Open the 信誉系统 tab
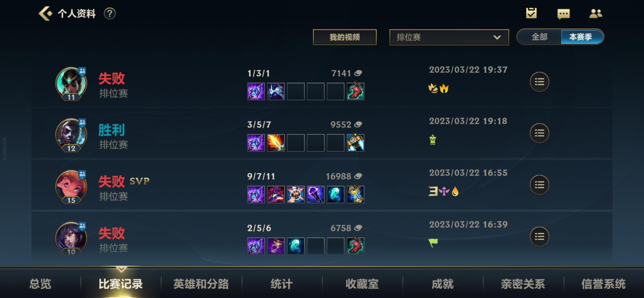Image resolution: width=644 pixels, height=298 pixels. pos(603,284)
